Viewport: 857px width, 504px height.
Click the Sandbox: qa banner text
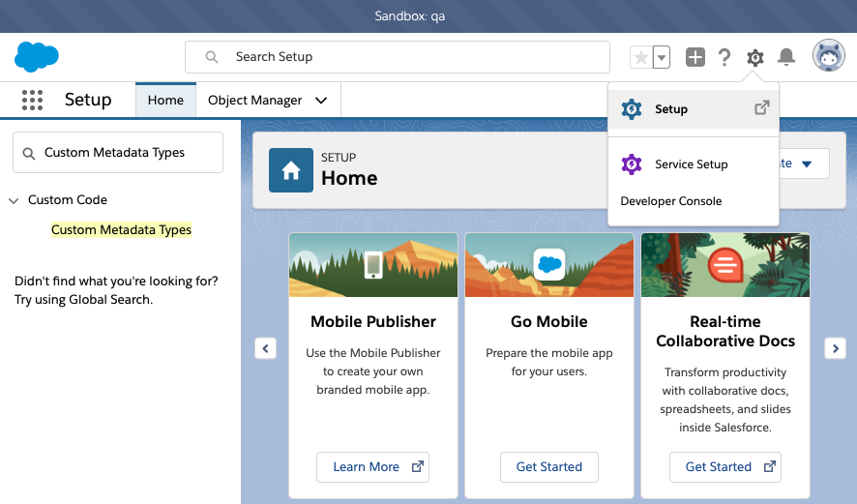click(410, 16)
